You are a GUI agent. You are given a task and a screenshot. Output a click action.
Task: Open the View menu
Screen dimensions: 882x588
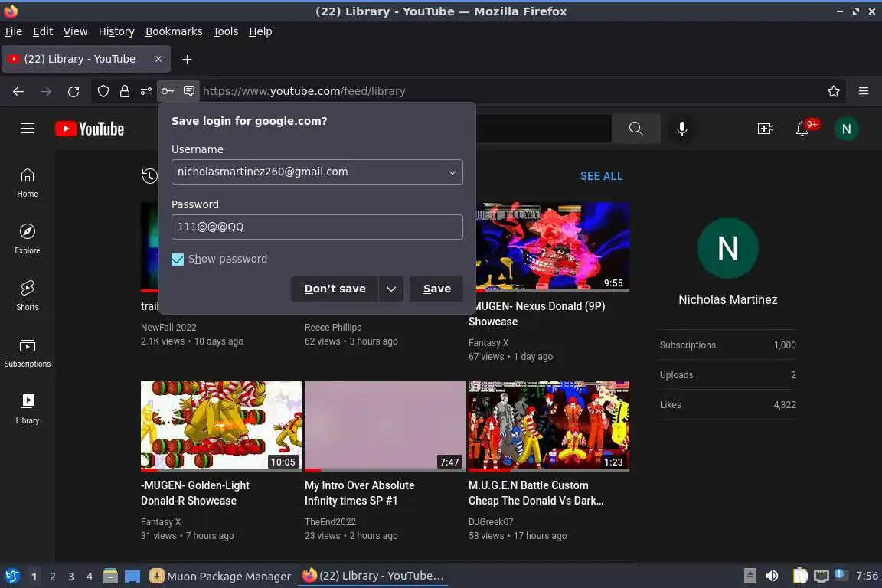[75, 31]
